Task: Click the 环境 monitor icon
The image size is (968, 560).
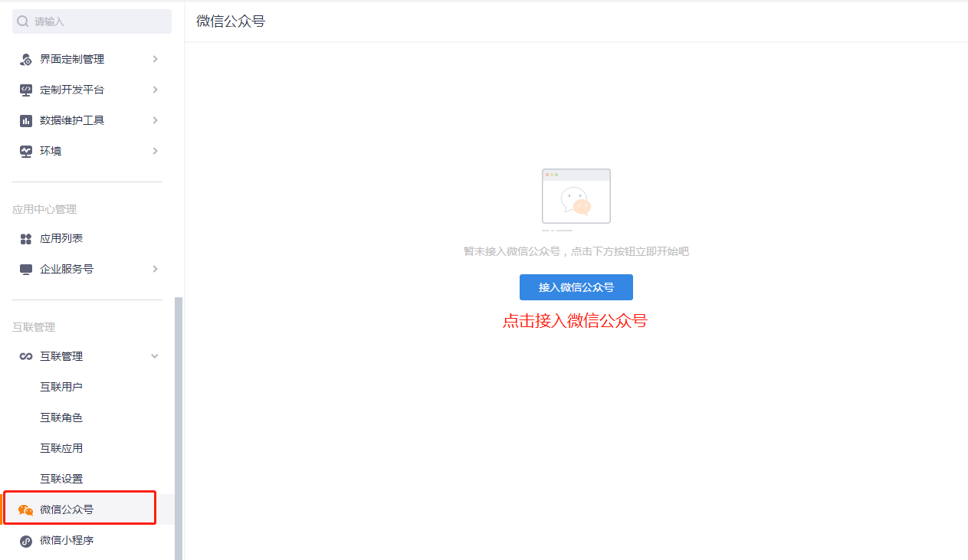Action: pos(26,151)
